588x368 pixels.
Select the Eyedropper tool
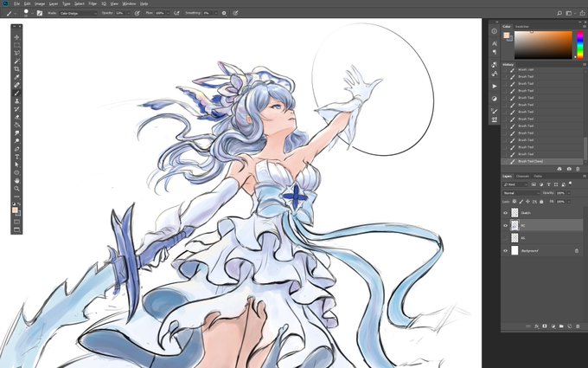click(x=16, y=77)
